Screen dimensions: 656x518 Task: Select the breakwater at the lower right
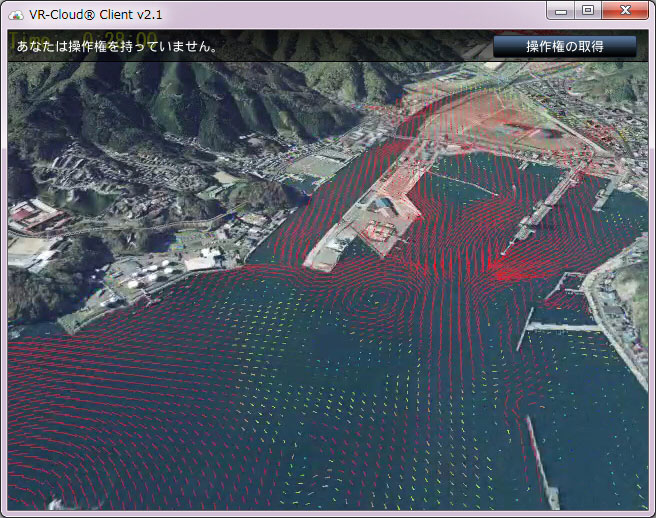coord(540,460)
